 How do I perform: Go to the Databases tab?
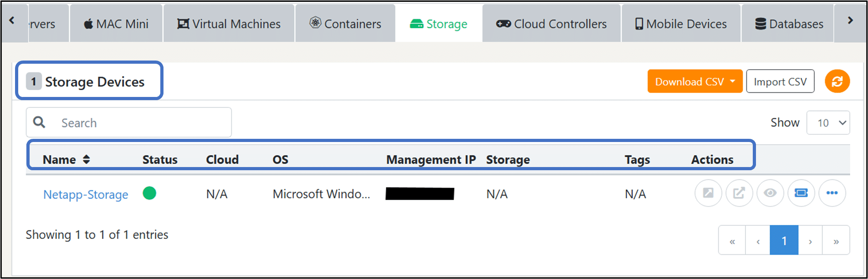pyautogui.click(x=789, y=24)
